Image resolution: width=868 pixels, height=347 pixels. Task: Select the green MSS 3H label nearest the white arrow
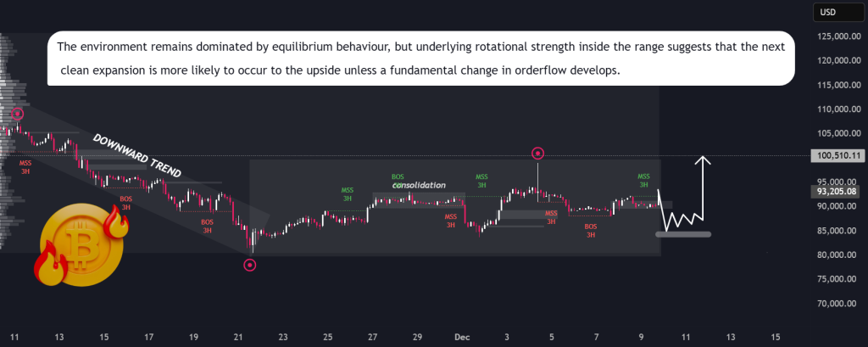(x=643, y=181)
